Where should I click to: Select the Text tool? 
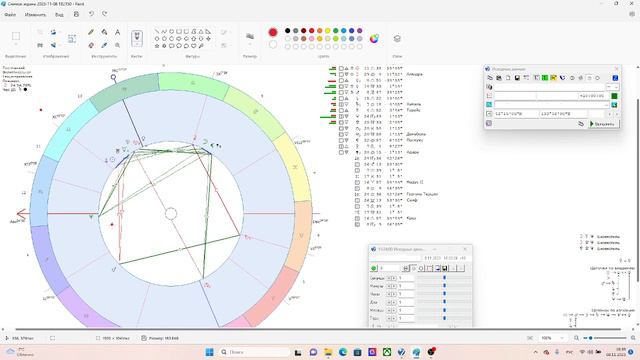click(118, 32)
